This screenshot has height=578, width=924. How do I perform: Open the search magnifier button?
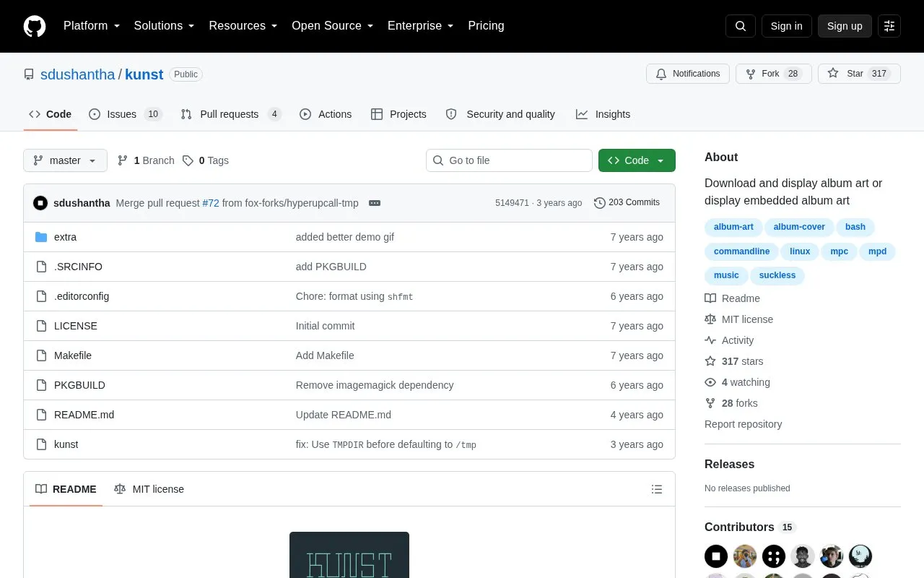tap(741, 26)
